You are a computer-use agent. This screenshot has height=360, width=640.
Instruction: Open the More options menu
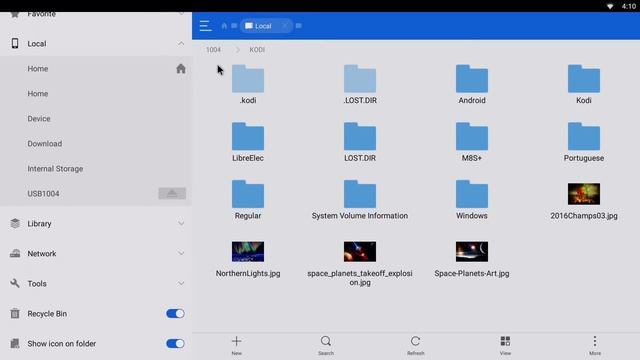(595, 345)
